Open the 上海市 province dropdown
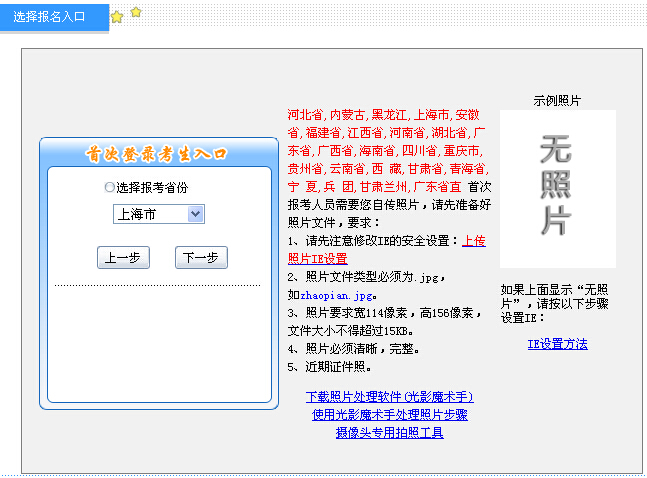647x478 pixels. click(x=157, y=214)
